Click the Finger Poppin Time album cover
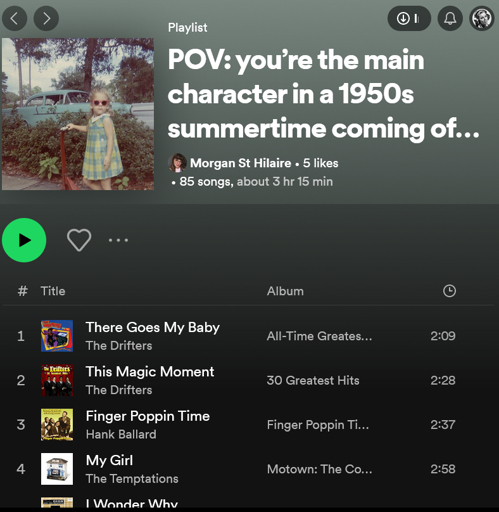Image resolution: width=499 pixels, height=512 pixels. point(57,425)
